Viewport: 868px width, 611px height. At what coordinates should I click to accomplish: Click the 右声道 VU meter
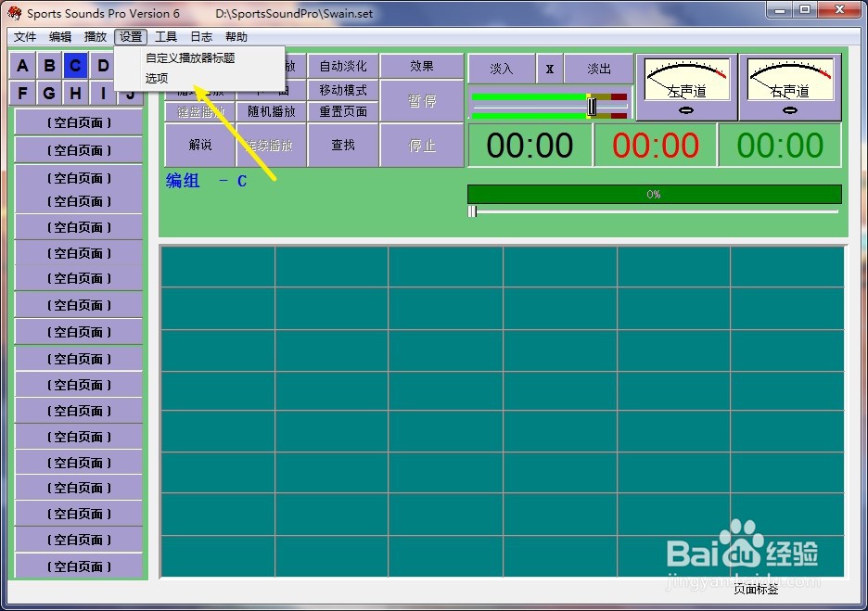(x=790, y=87)
